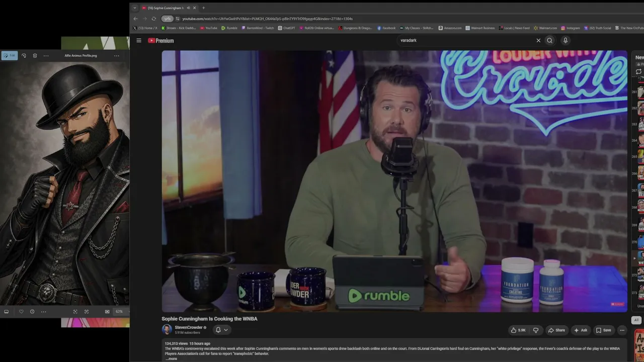This screenshot has height=362, width=644.
Task: Expand the video description with ...more
Action: (x=172, y=359)
